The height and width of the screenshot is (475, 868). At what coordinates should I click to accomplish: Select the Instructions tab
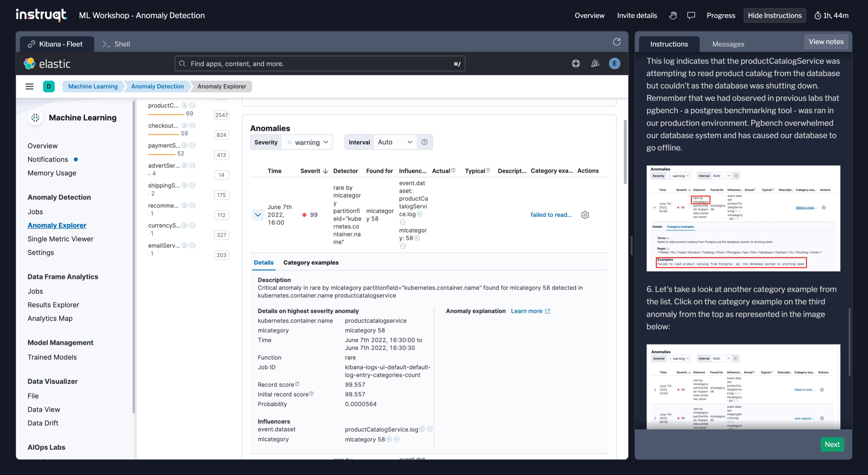click(669, 44)
